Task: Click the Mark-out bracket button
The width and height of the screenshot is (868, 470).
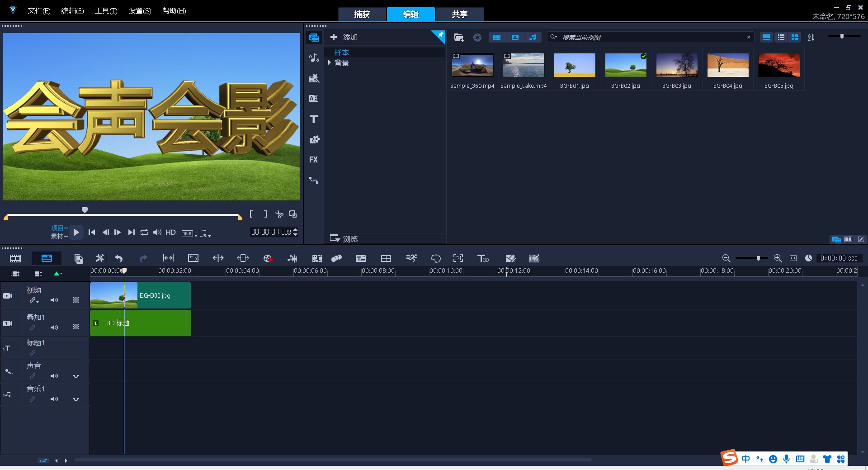Action: pos(265,214)
